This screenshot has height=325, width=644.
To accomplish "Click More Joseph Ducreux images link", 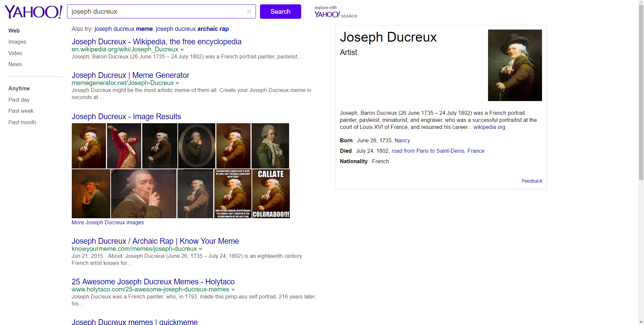I will (x=108, y=222).
